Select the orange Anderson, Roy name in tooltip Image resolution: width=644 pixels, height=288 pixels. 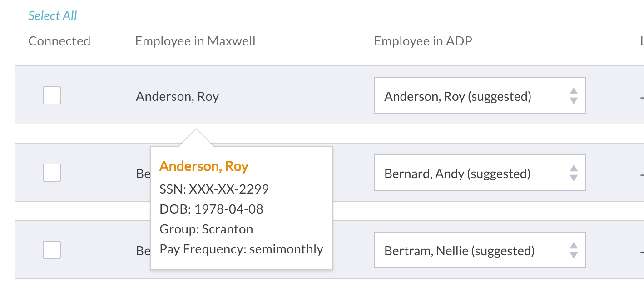[x=203, y=166]
